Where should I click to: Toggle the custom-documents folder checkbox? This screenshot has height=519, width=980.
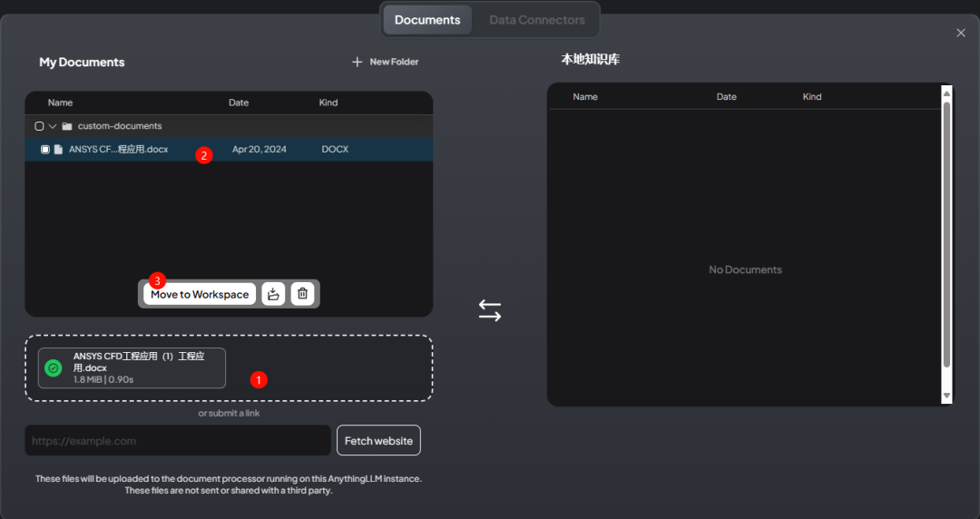[x=39, y=126]
